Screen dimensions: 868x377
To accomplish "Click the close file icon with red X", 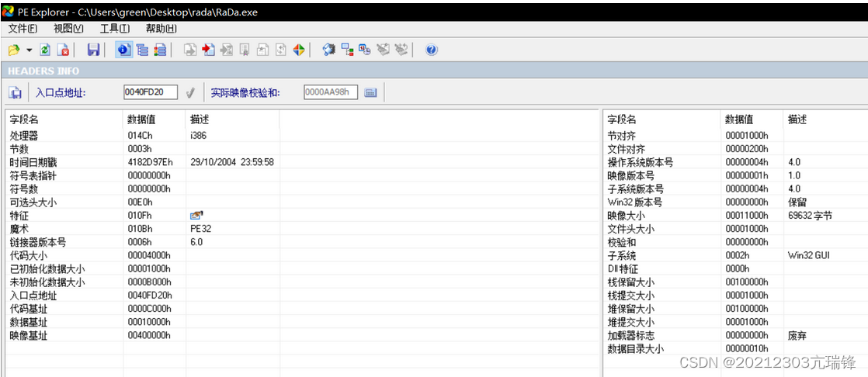I will pos(63,50).
